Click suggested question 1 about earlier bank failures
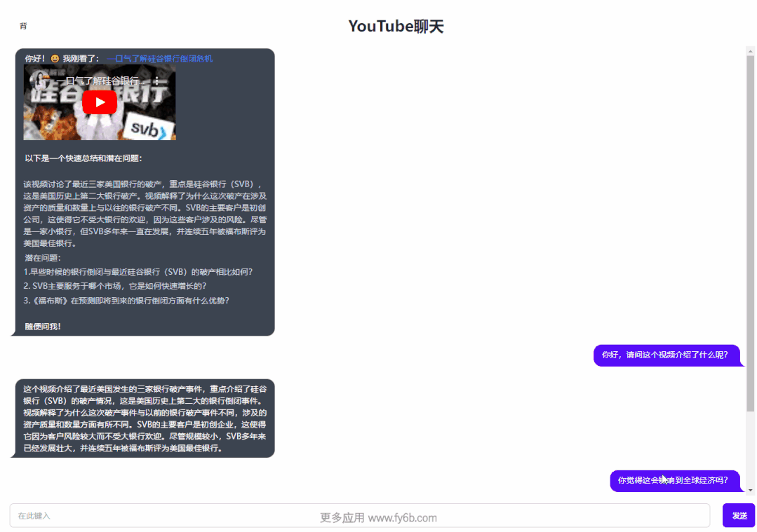 point(138,272)
